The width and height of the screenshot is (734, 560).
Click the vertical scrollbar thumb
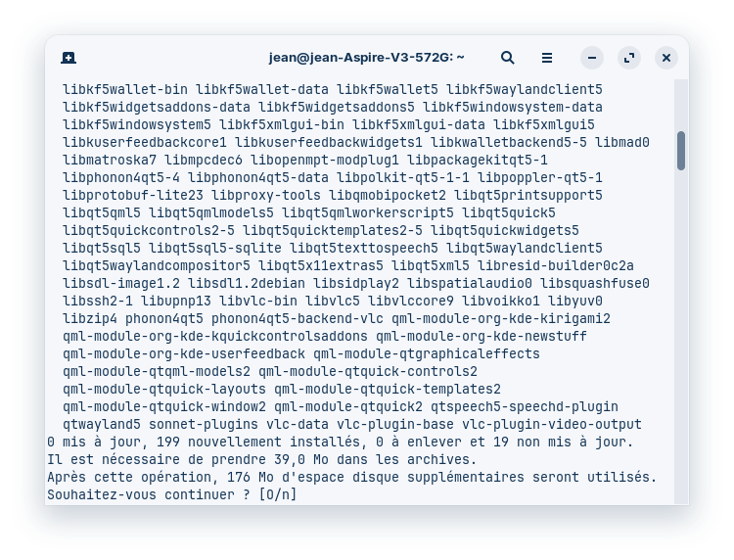[x=680, y=150]
